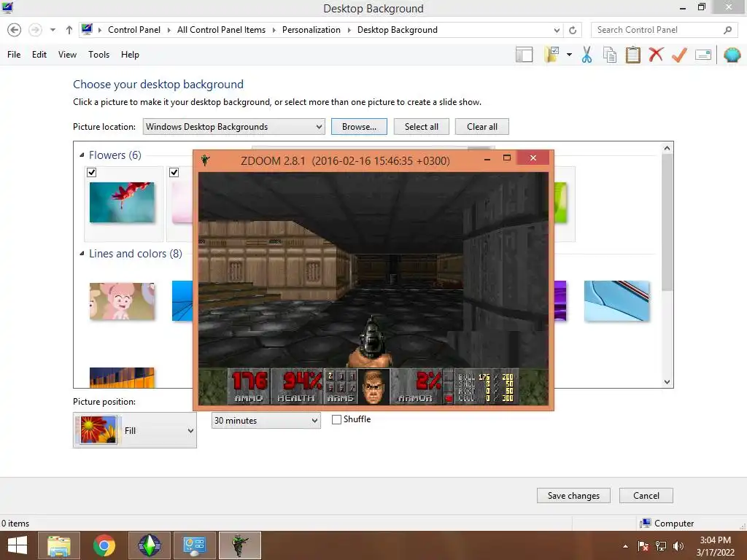This screenshot has width=747, height=560.
Task: Enable the Shuffle checkbox
Action: (x=337, y=419)
